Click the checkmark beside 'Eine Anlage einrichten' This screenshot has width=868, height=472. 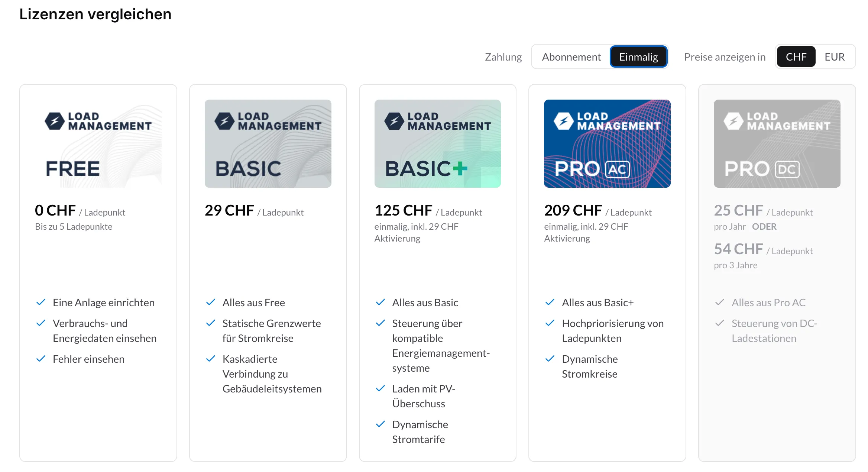pos(41,302)
